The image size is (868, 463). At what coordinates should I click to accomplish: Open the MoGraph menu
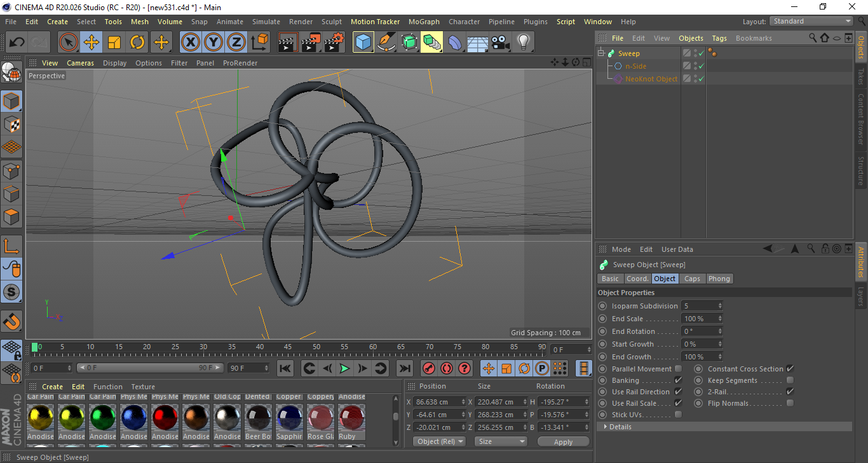424,22
